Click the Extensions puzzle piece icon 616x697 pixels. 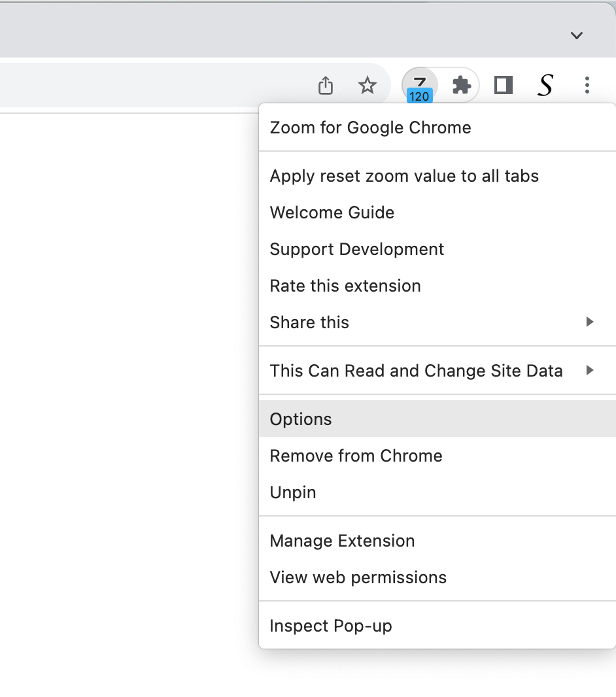click(x=461, y=85)
